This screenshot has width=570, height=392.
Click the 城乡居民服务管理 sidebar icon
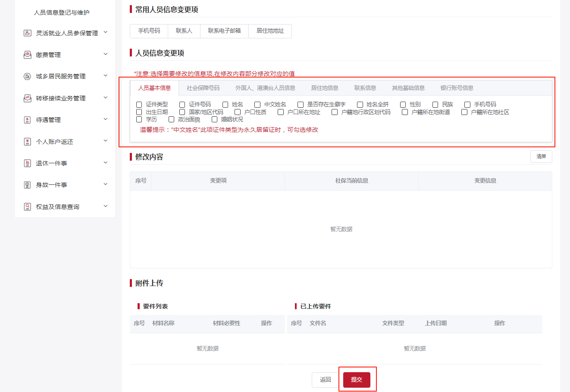click(x=25, y=76)
